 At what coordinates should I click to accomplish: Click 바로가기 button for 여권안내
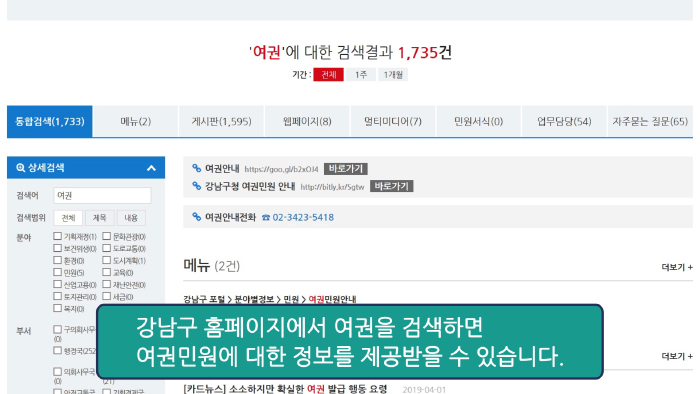pos(346,169)
